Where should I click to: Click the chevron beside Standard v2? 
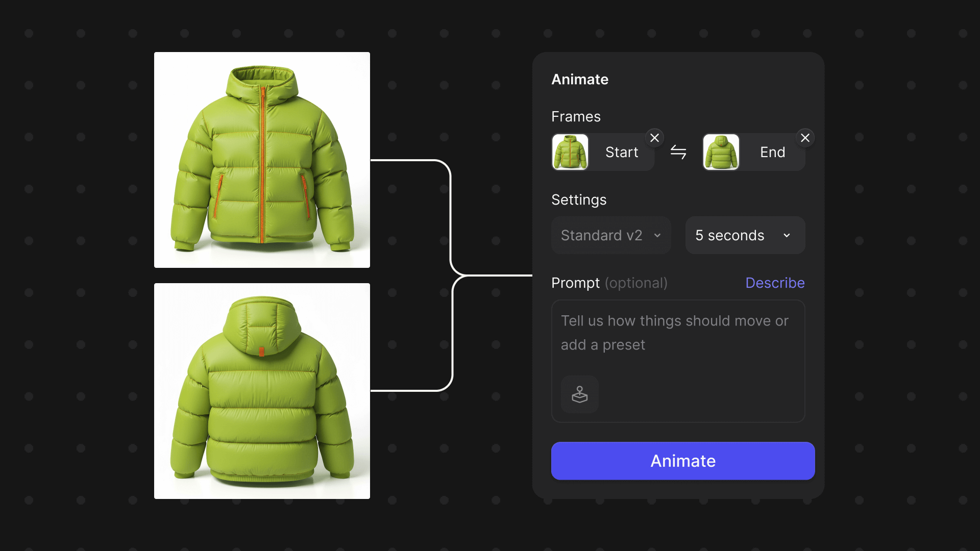pos(657,235)
